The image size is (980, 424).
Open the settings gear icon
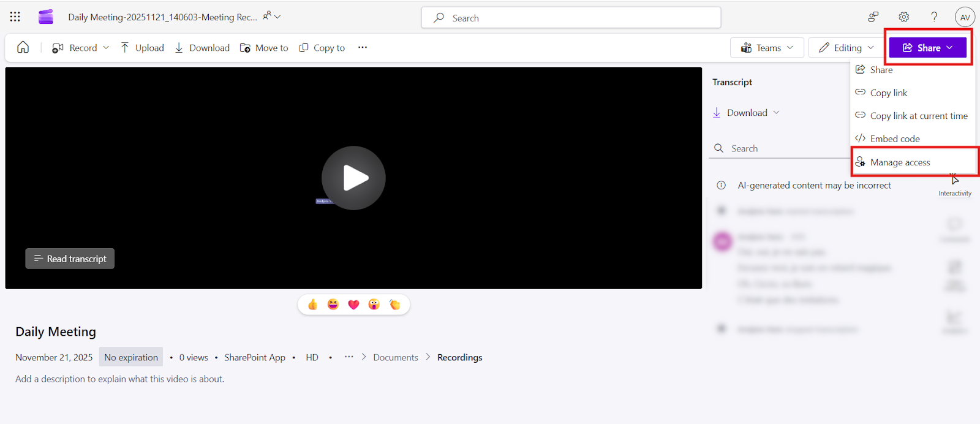[x=903, y=17]
